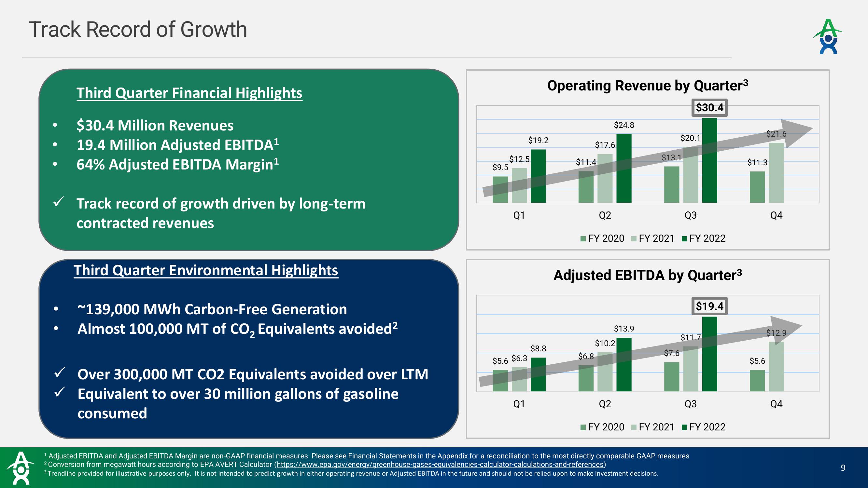Click the FY 2021 legend swatch in the Adjusted EBITDA chart
This screenshot has height=488, width=868.
click(634, 427)
